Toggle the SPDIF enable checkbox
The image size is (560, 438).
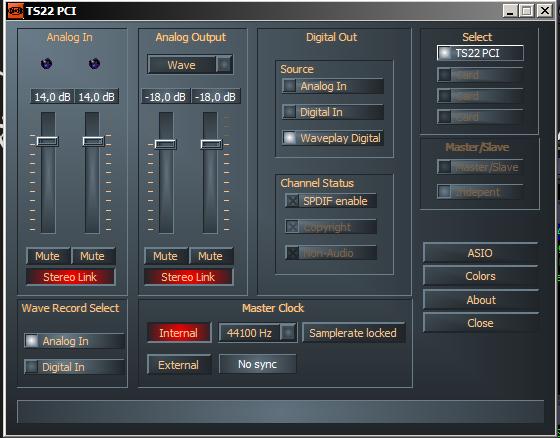click(x=331, y=201)
